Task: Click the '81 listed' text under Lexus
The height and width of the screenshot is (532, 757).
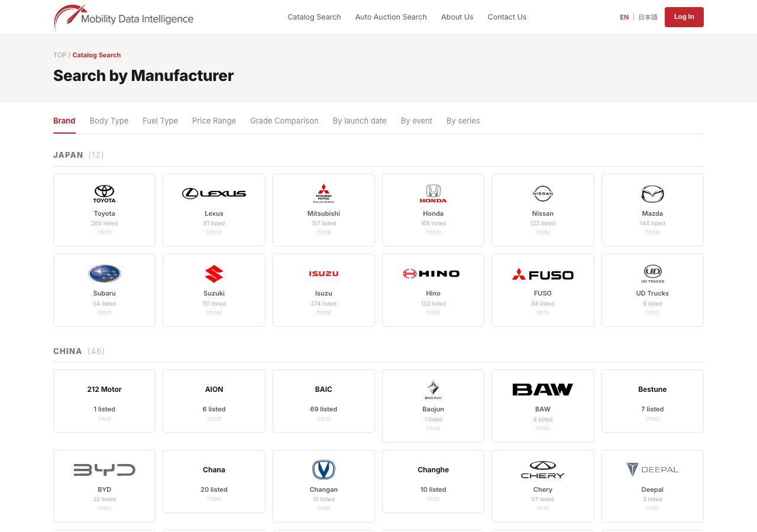Action: pyautogui.click(x=214, y=223)
